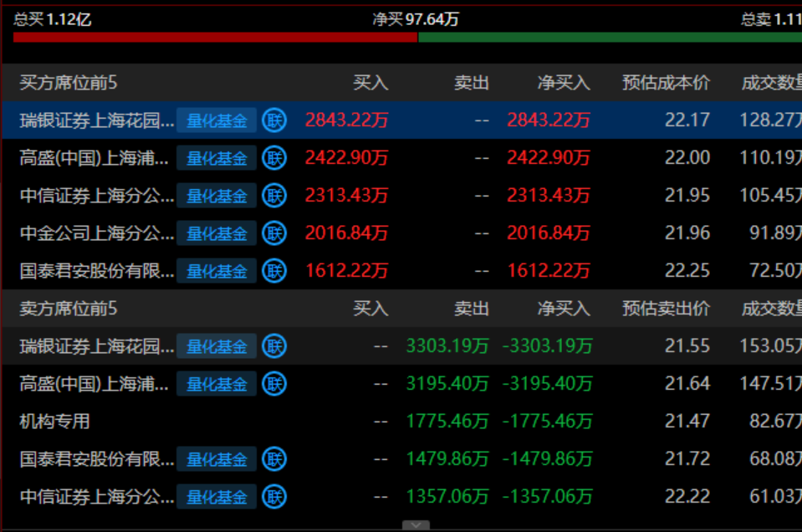Screen dimensions: 802x532
Task: Select buyer seat 中信证券上海分公 name
Action: [97, 196]
